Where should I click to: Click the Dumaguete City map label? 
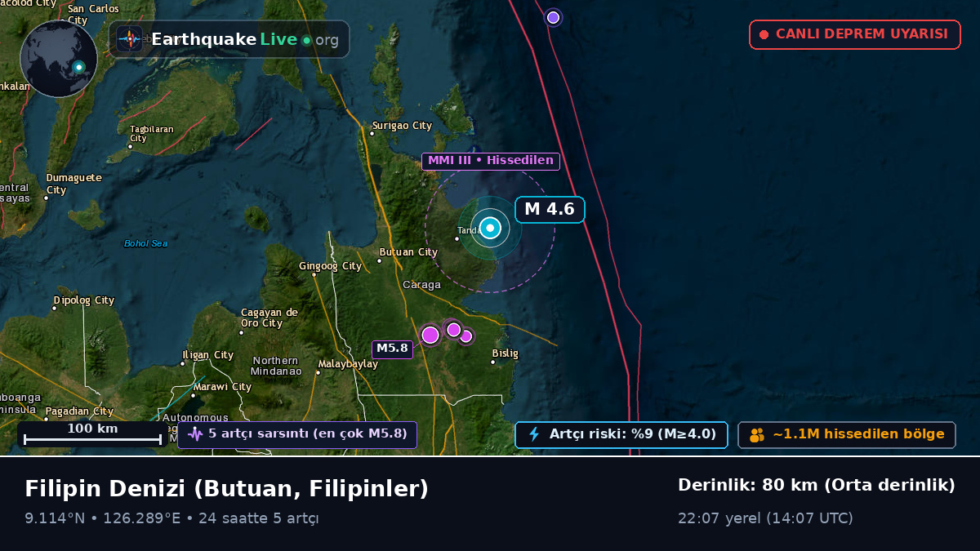coord(74,183)
